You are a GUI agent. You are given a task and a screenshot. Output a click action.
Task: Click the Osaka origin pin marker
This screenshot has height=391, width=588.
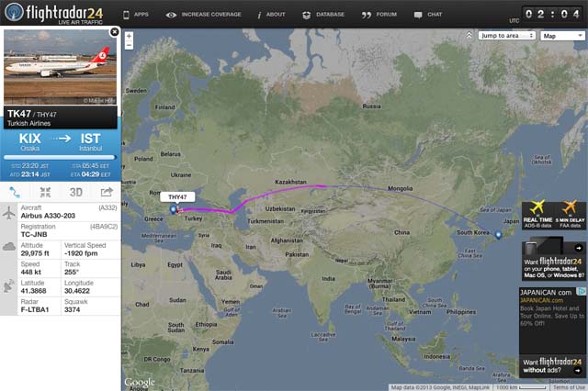(498, 235)
